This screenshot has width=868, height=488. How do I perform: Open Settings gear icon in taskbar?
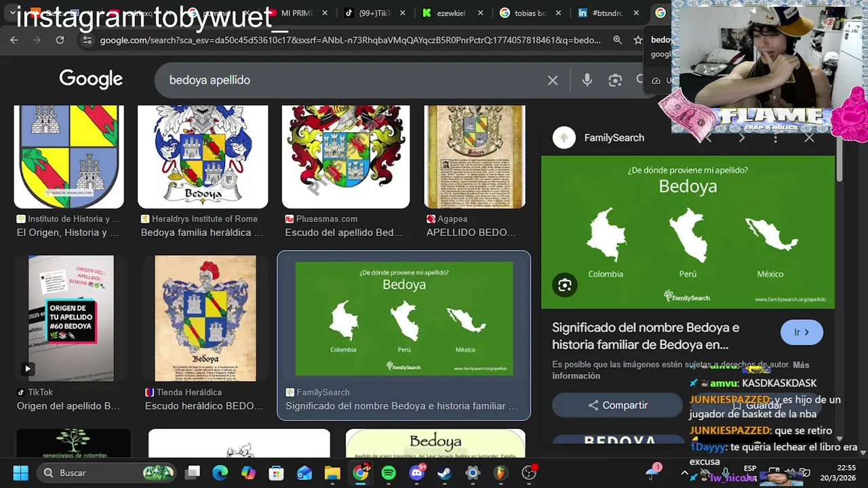tap(473, 472)
